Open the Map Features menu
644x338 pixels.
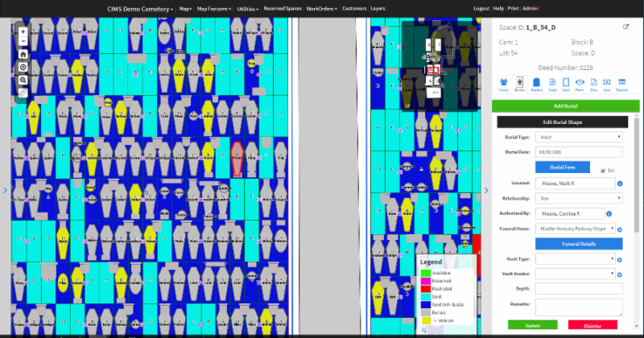pos(214,8)
